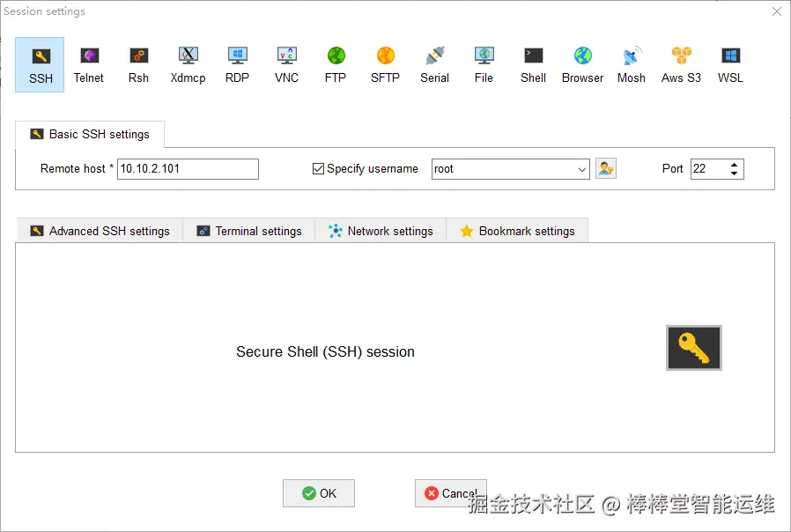This screenshot has width=791, height=532.
Task: Open the Serial session type
Action: click(x=434, y=65)
